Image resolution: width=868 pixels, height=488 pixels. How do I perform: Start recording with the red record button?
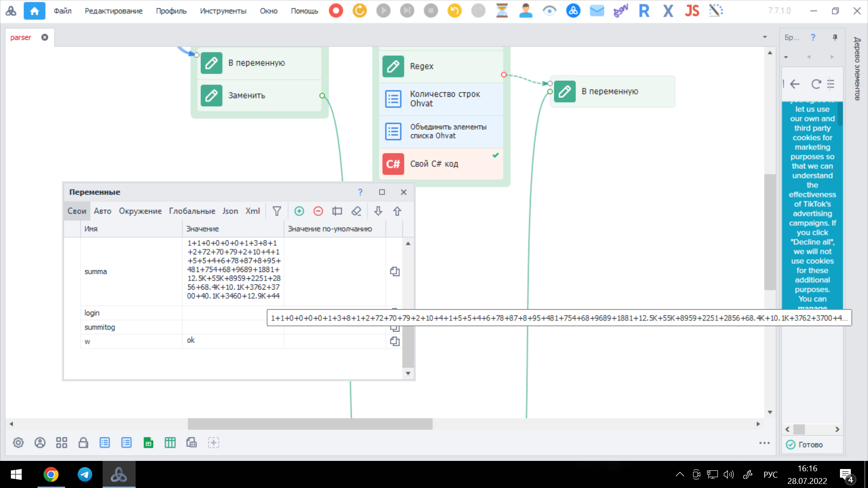click(336, 10)
